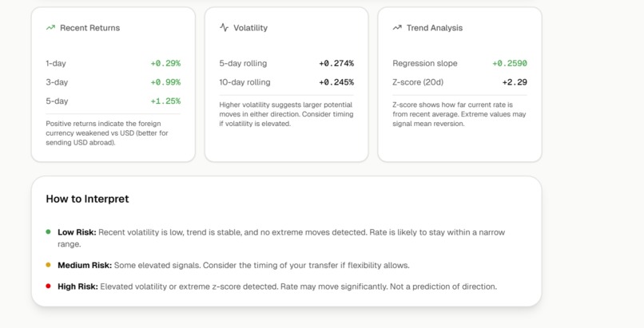Screen dimensions: 644x328
Task: Click the Volatility card title
Action: (250, 28)
